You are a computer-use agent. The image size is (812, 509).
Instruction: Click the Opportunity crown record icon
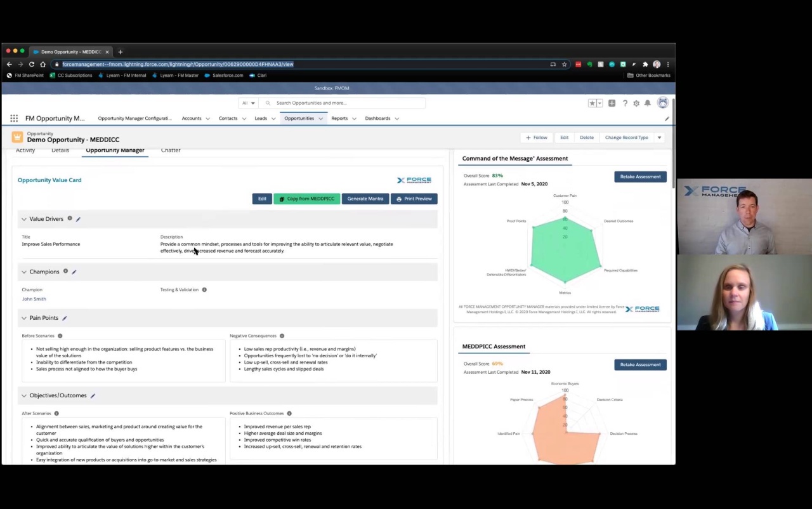click(17, 137)
